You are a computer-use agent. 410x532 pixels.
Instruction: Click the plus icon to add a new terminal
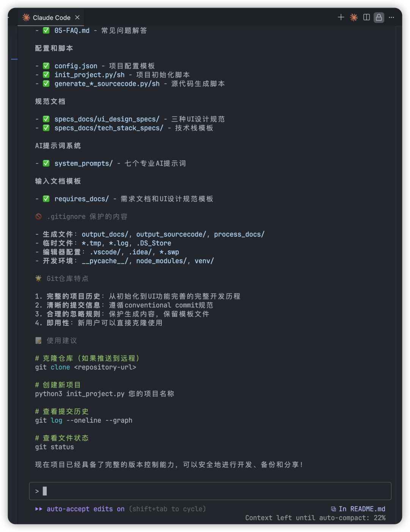[341, 17]
